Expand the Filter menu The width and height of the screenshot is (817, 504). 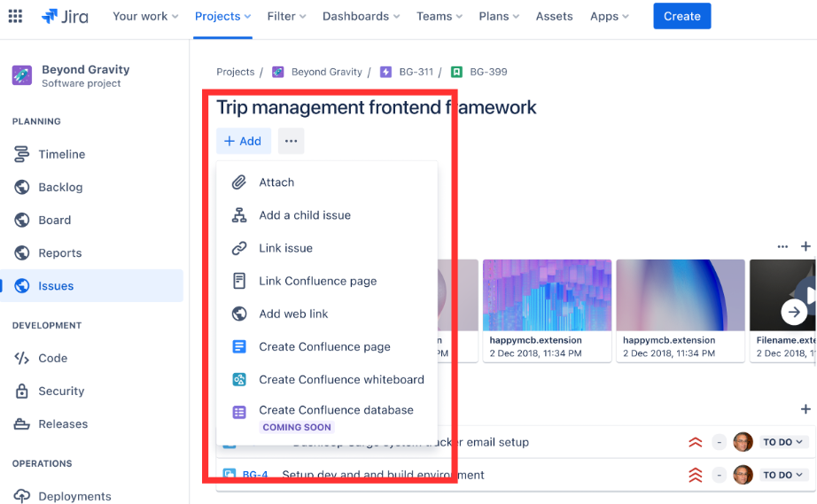286,16
